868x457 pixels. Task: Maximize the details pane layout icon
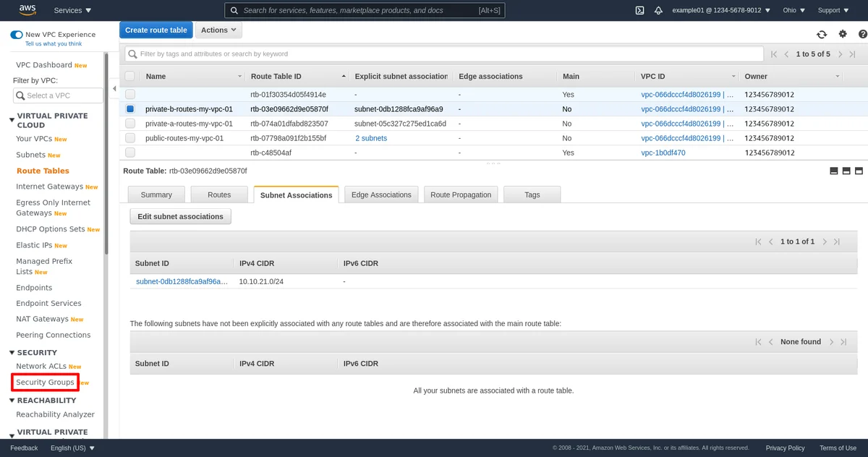pyautogui.click(x=859, y=171)
